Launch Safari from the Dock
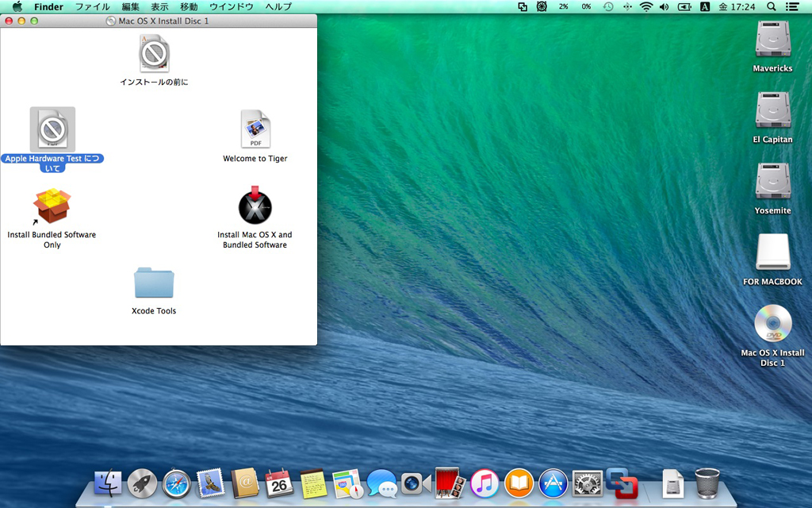812x508 pixels. point(177,483)
